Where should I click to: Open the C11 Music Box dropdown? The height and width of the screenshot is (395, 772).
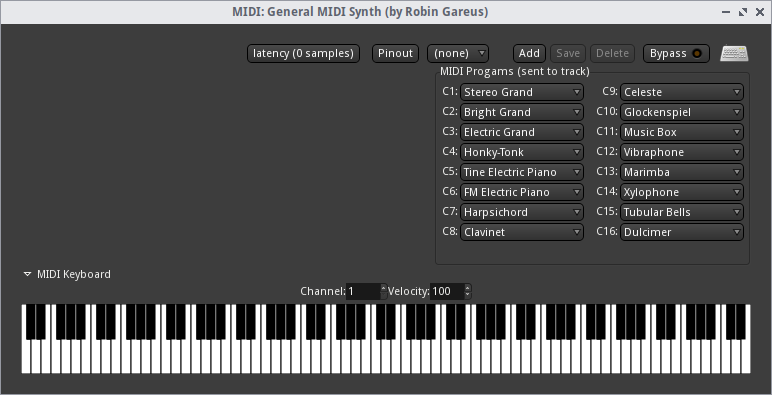pyautogui.click(x=682, y=132)
